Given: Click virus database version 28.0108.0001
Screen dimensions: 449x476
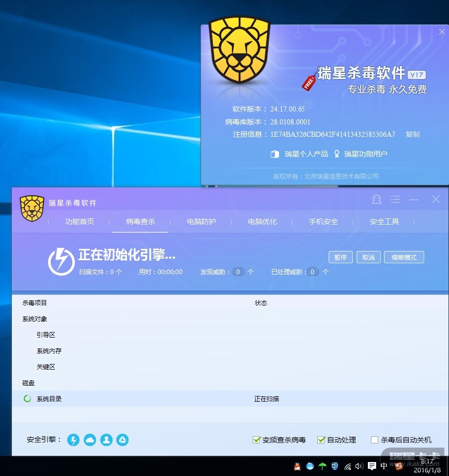Looking at the screenshot, I should (290, 122).
